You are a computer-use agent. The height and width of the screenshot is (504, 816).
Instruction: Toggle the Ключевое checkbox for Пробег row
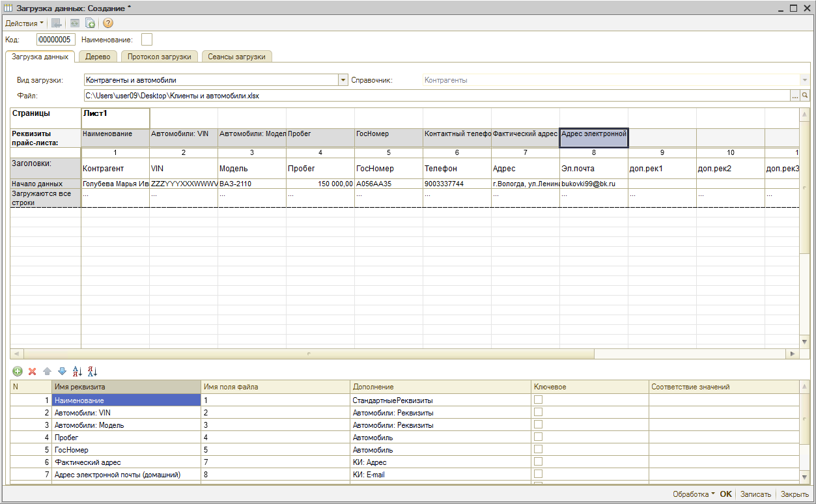(x=538, y=437)
